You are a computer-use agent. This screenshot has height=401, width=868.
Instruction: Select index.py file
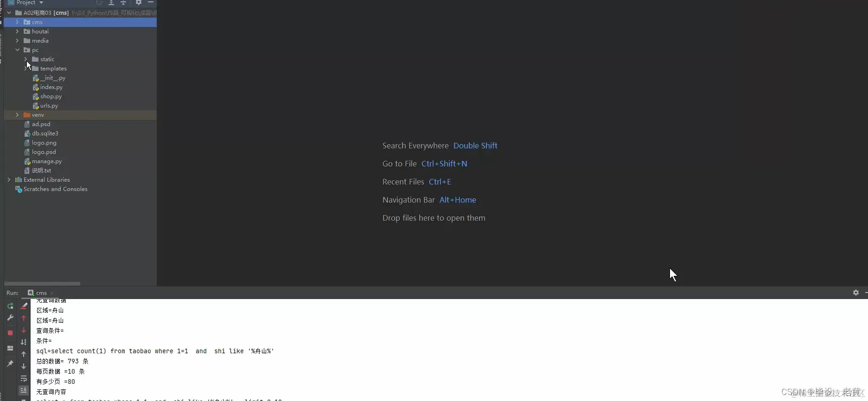pos(51,87)
